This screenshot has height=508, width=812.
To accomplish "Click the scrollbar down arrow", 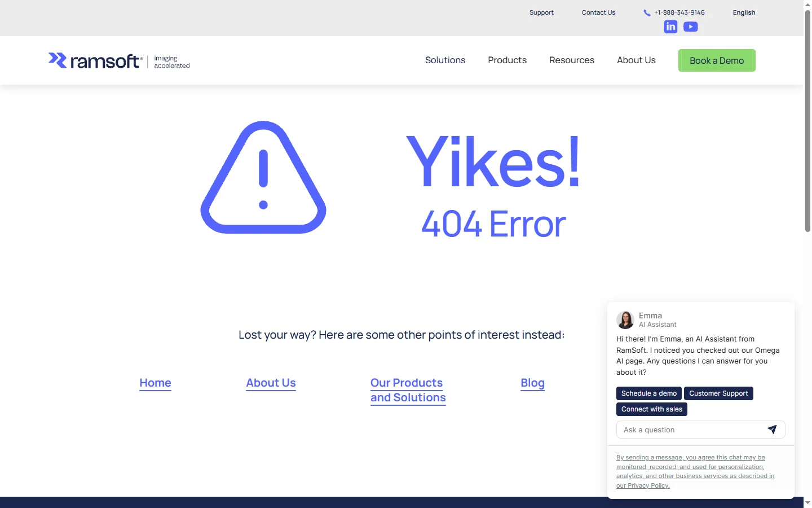I will click(x=807, y=502).
